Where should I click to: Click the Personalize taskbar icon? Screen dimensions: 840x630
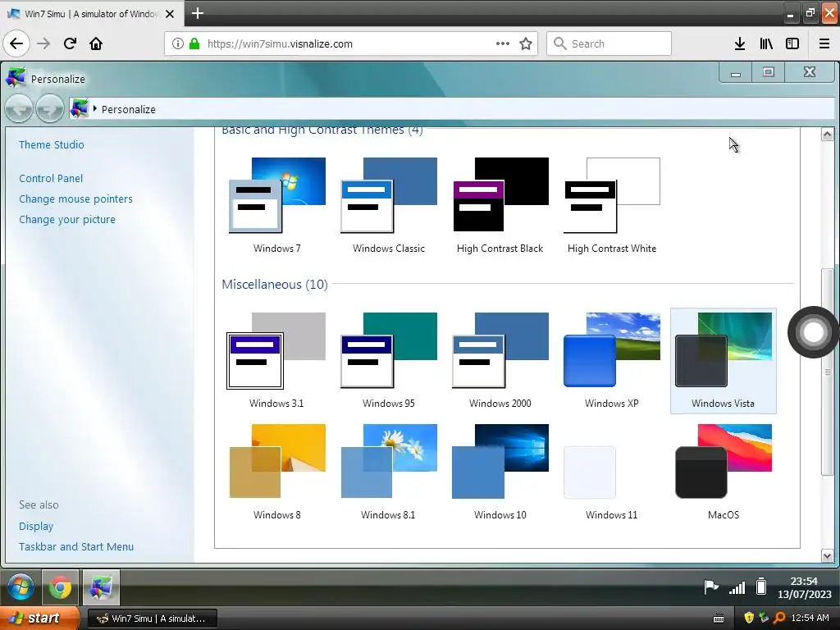(x=101, y=587)
